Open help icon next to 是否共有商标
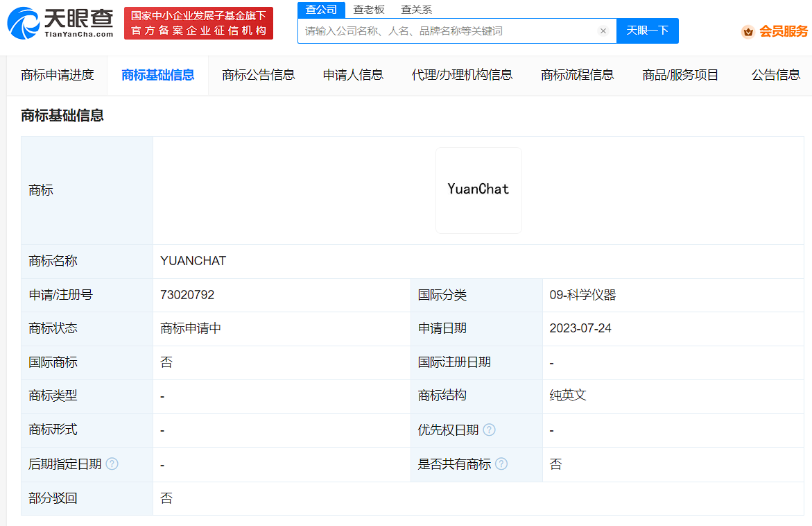The image size is (812, 526). [501, 464]
